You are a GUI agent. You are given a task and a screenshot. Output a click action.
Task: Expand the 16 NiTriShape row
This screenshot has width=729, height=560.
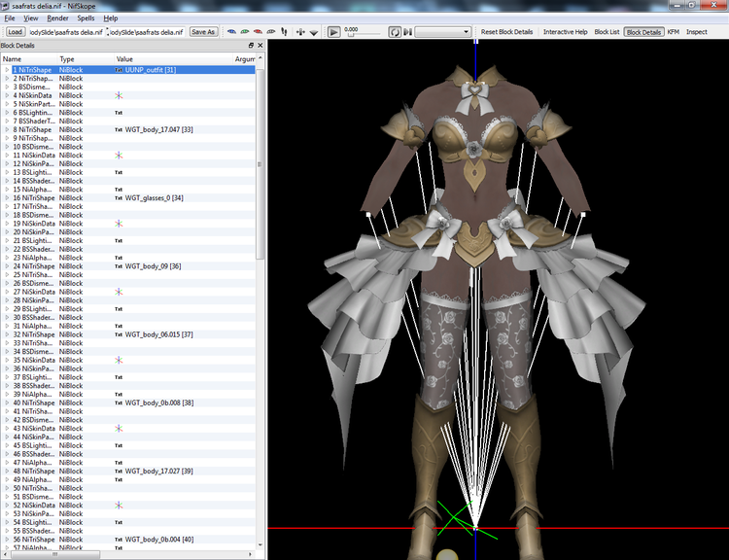tap(7, 198)
